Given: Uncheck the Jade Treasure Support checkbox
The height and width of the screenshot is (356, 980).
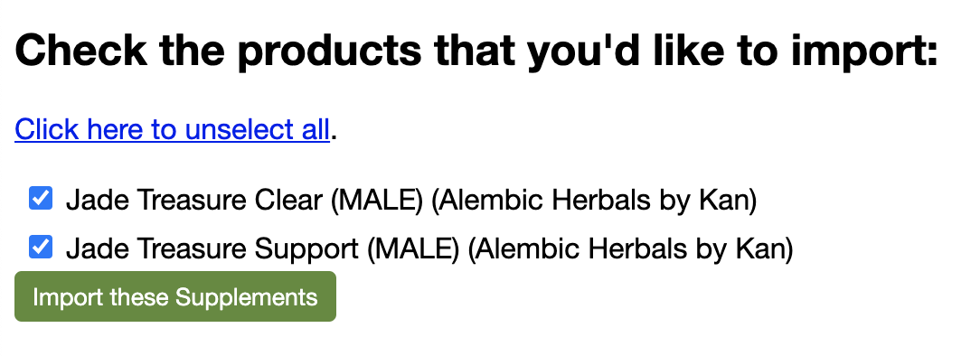Looking at the screenshot, I should [41, 248].
